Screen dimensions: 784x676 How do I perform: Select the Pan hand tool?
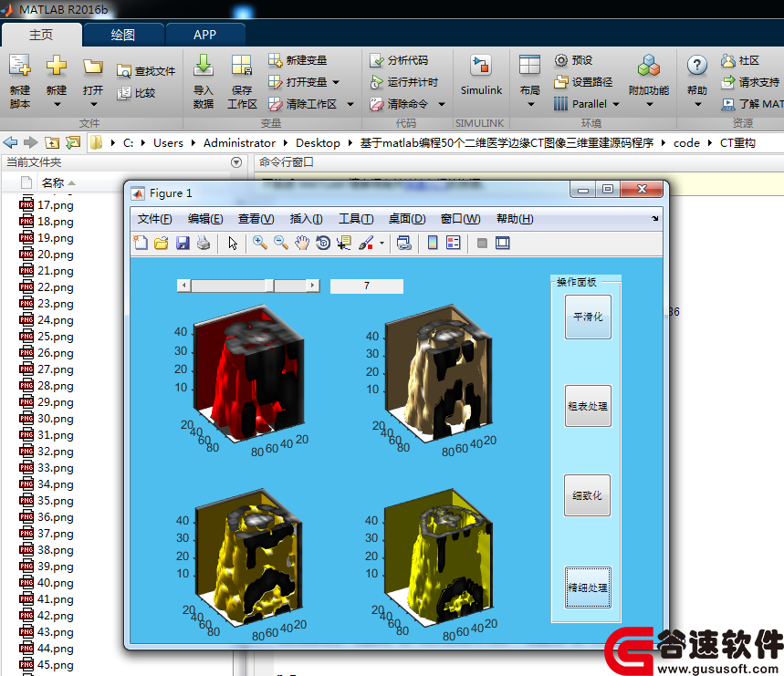coord(302,243)
